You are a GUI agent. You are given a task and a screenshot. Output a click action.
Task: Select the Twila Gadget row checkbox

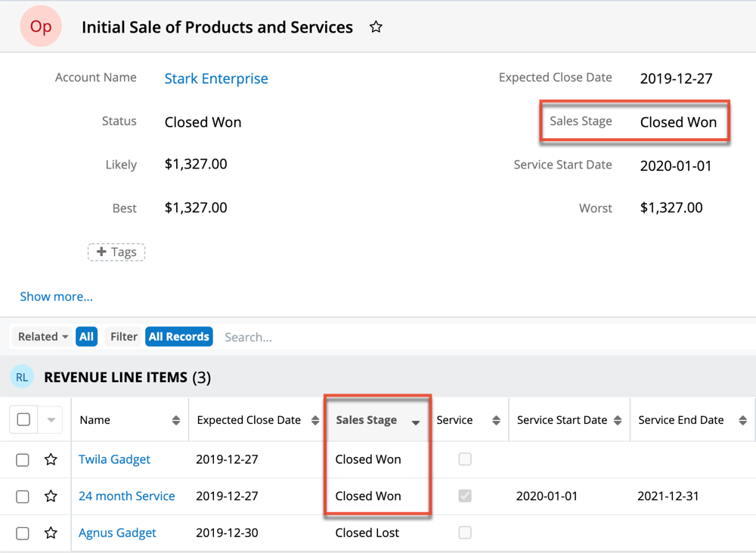23,459
